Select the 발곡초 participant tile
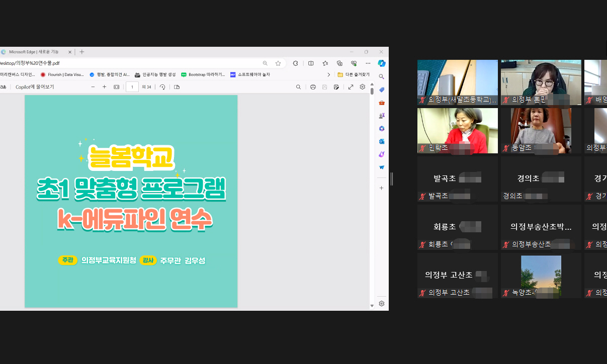 point(458,179)
